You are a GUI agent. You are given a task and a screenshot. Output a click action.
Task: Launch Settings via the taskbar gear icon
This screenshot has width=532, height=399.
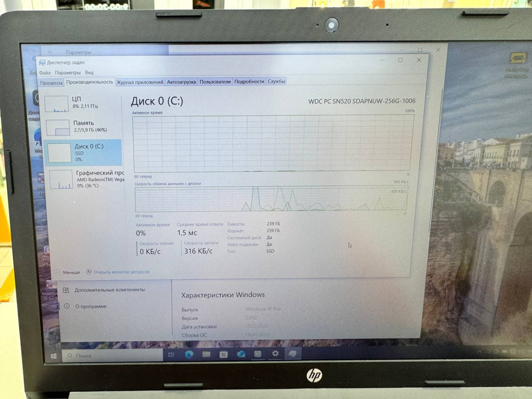[x=275, y=355]
